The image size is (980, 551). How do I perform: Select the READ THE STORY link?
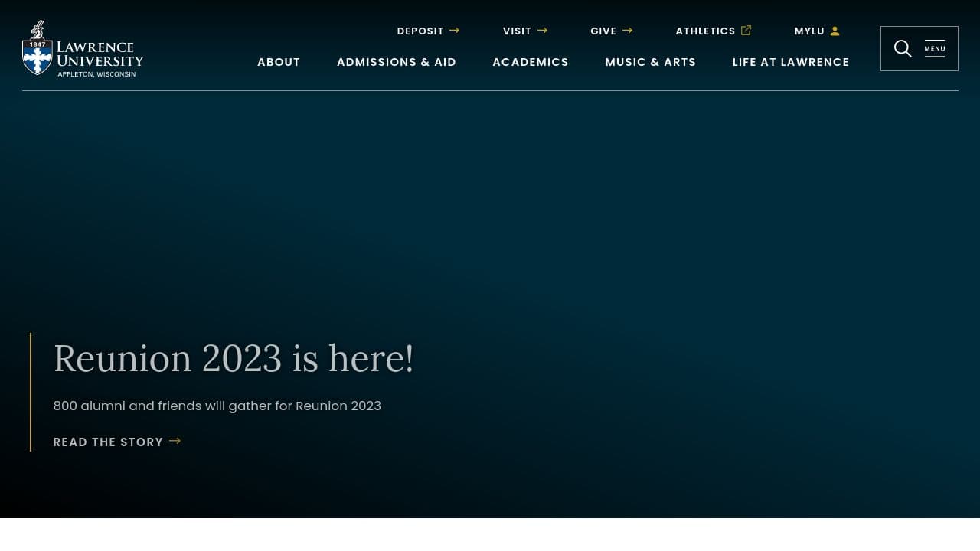click(108, 442)
